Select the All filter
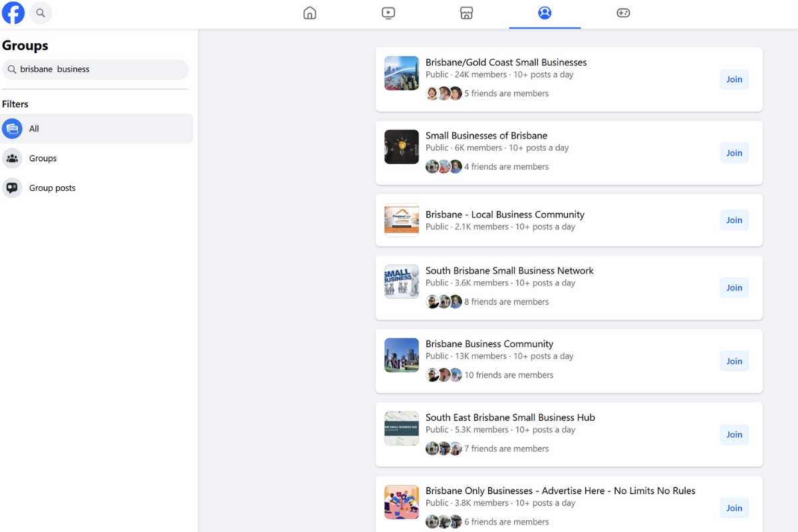The height and width of the screenshot is (532, 798). pos(97,128)
